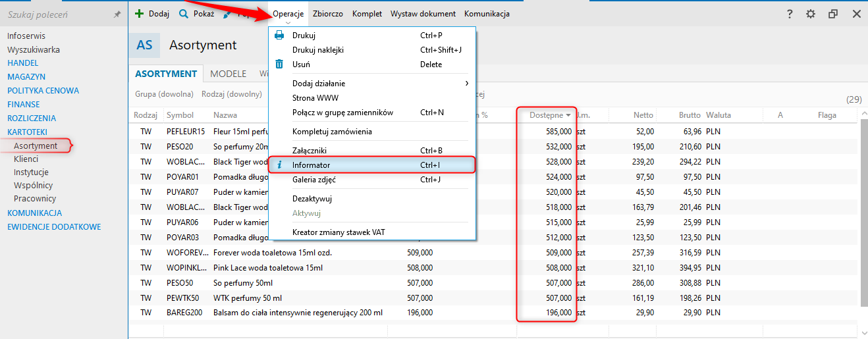Click the Waluta column header

click(719, 115)
